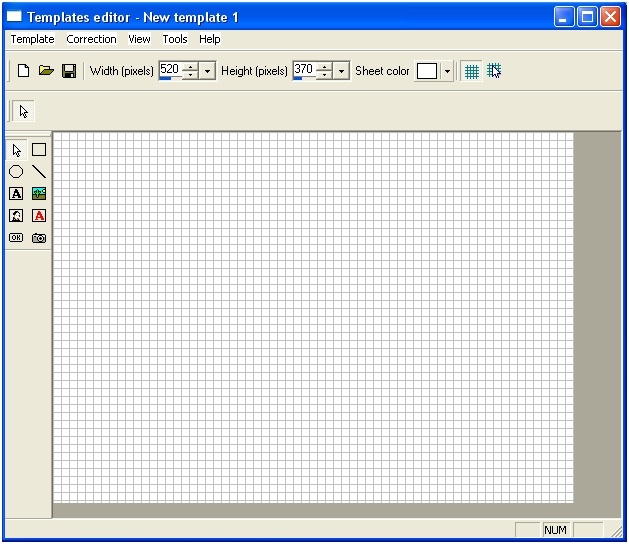Open the Tools menu

[175, 39]
